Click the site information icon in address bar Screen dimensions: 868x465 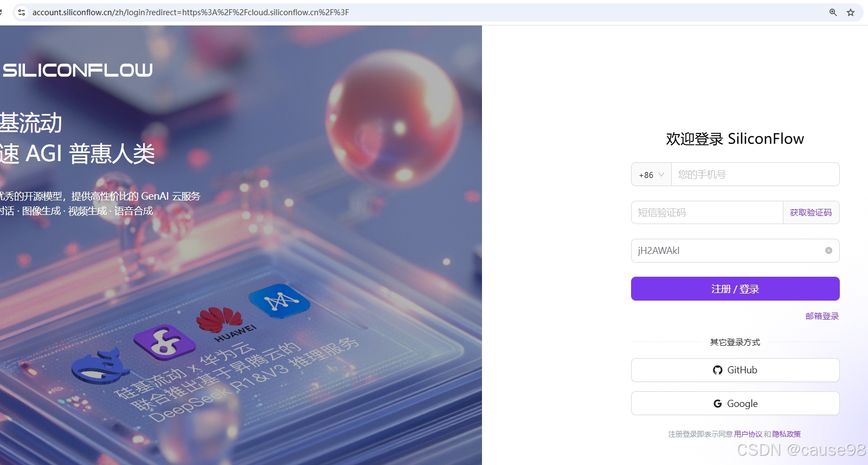click(22, 12)
